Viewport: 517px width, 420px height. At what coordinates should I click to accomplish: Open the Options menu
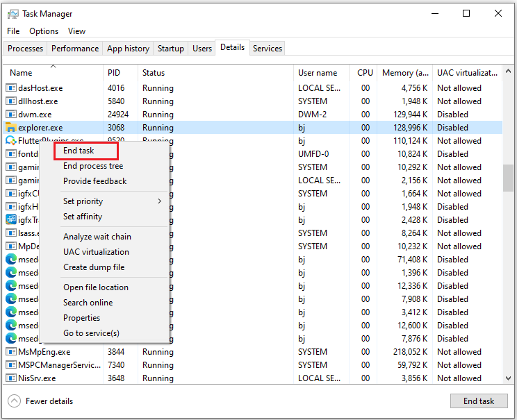point(44,31)
